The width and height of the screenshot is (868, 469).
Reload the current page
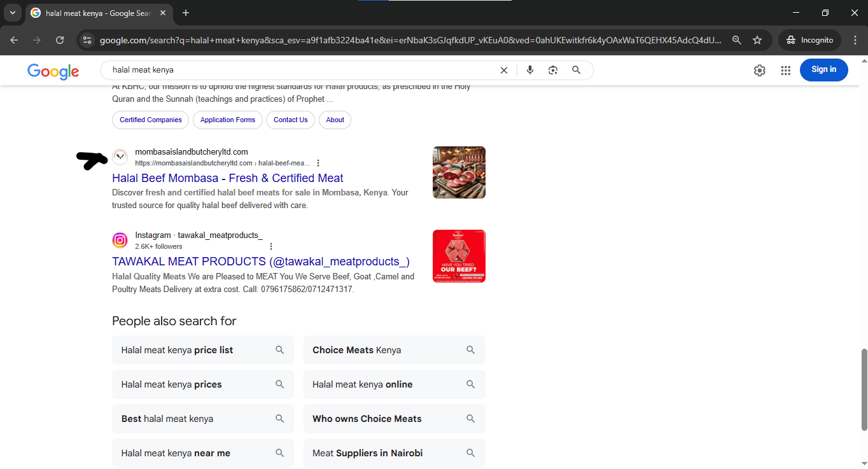click(x=60, y=39)
